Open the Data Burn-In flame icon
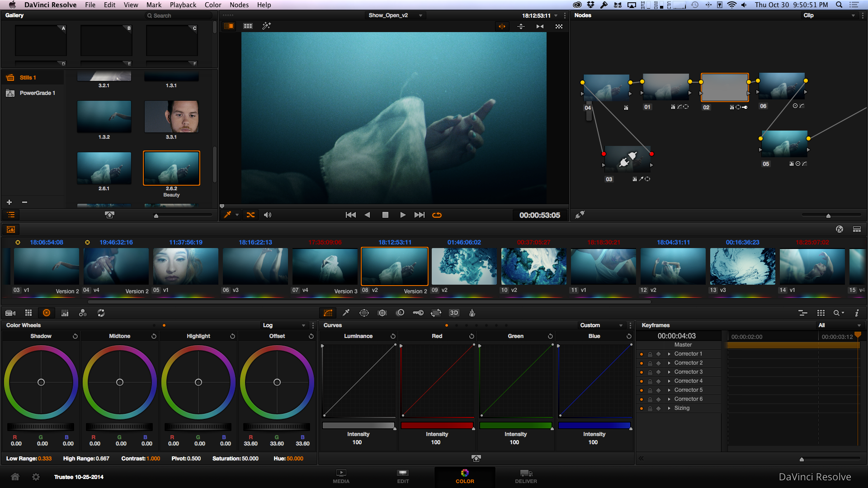 (x=472, y=313)
